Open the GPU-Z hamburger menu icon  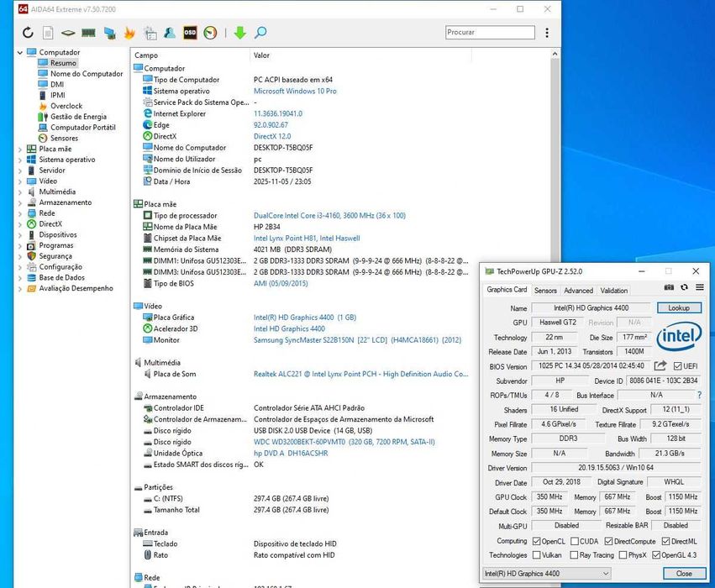coord(699,287)
